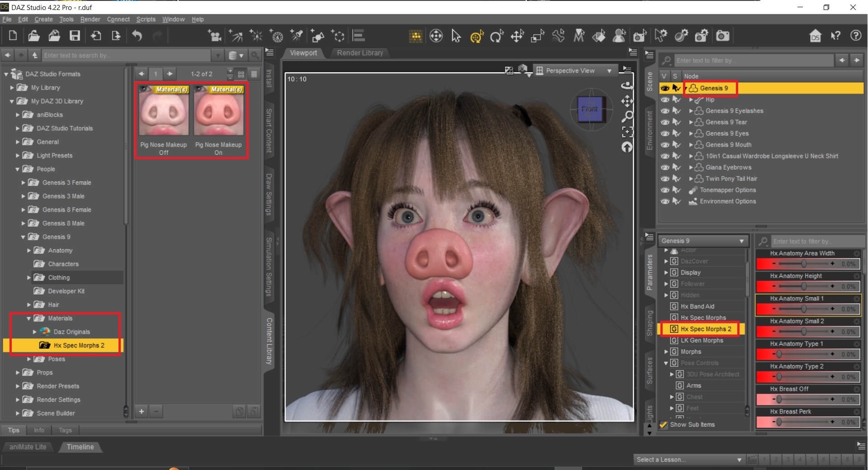868x470 pixels.
Task: Click the Save floppy disk icon
Action: pyautogui.click(x=75, y=36)
